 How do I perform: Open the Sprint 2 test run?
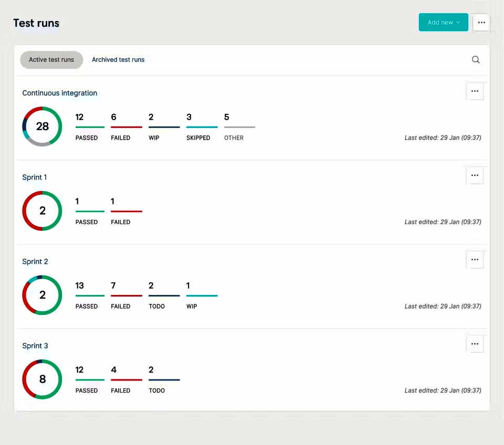[35, 262]
